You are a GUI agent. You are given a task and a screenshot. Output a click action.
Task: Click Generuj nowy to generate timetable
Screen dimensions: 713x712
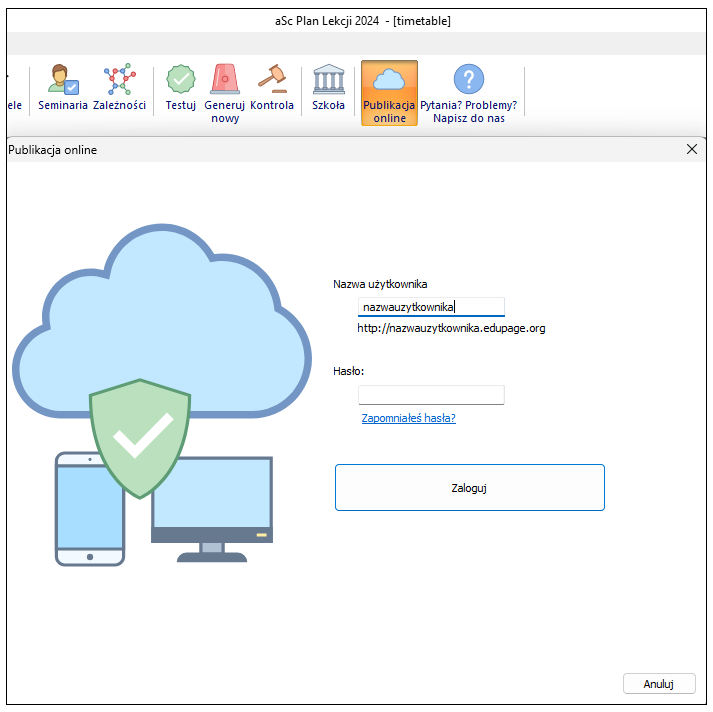(225, 93)
